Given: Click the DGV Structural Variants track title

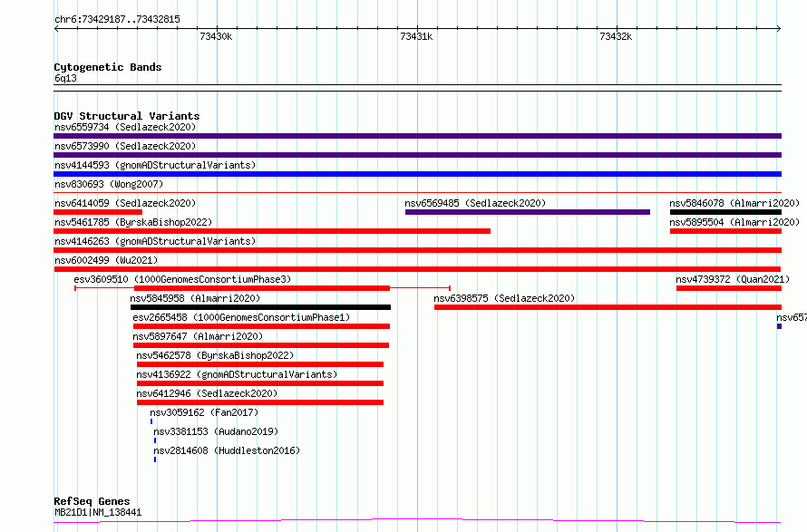Looking at the screenshot, I should click(127, 116).
